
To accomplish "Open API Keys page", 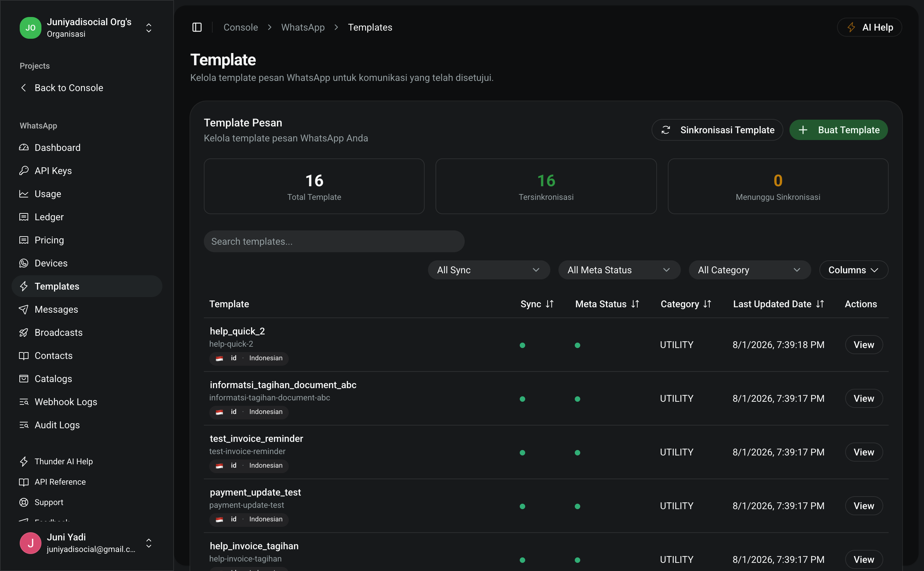I will click(x=87, y=171).
